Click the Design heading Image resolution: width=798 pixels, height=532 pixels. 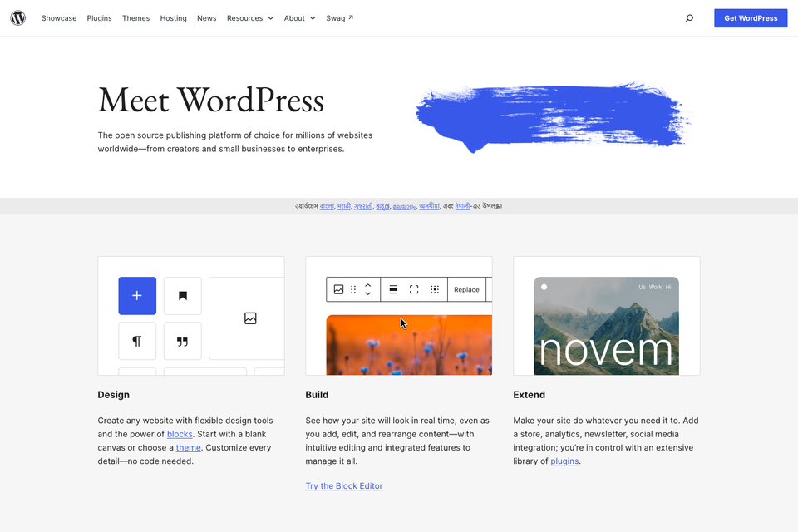tap(114, 395)
